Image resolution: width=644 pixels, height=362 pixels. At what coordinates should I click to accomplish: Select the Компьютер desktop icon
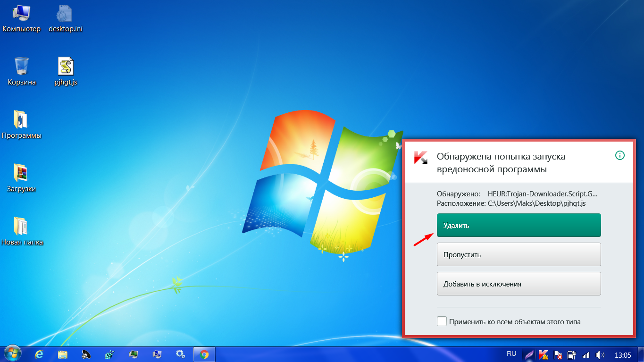pos(22,19)
